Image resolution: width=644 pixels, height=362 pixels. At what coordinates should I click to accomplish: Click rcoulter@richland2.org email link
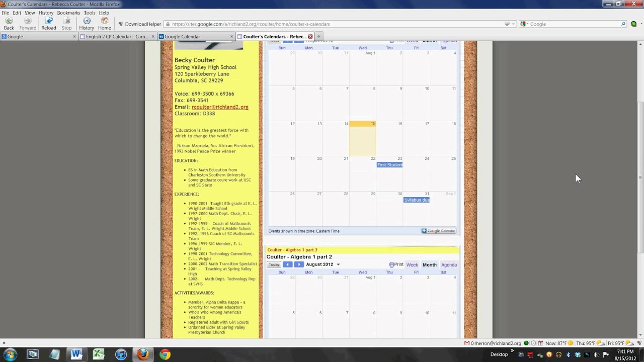(220, 107)
